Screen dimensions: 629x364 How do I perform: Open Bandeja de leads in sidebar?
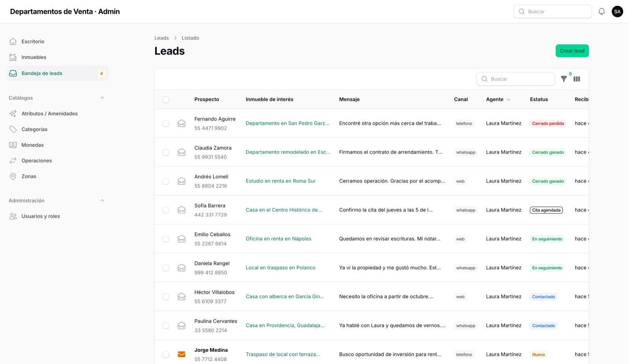coord(57,73)
